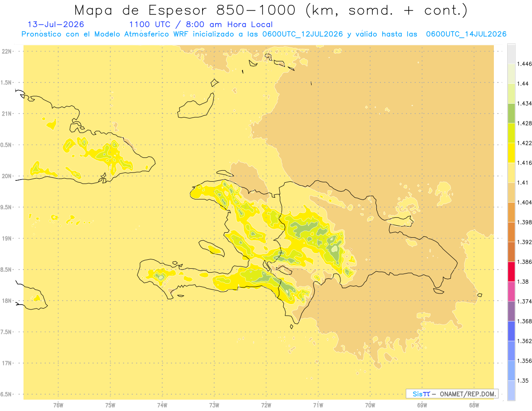
Task: Click the 1.356 colorbar value
Action: point(524,360)
